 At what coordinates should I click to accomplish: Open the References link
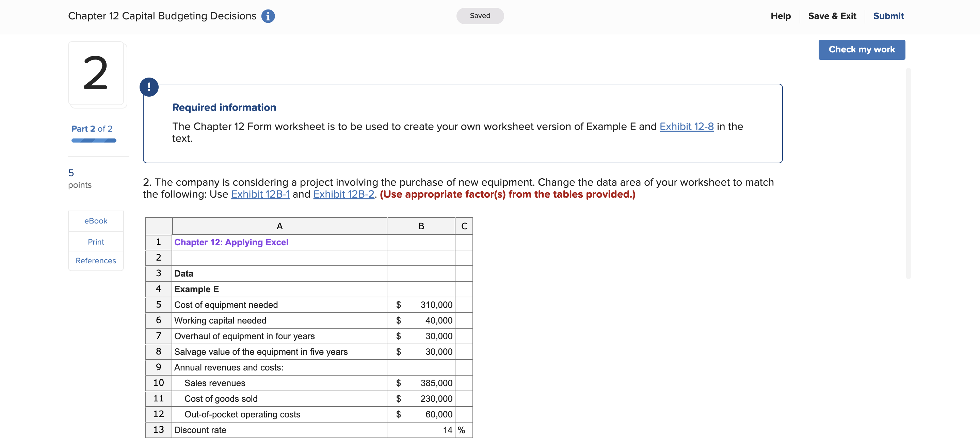[96, 261]
